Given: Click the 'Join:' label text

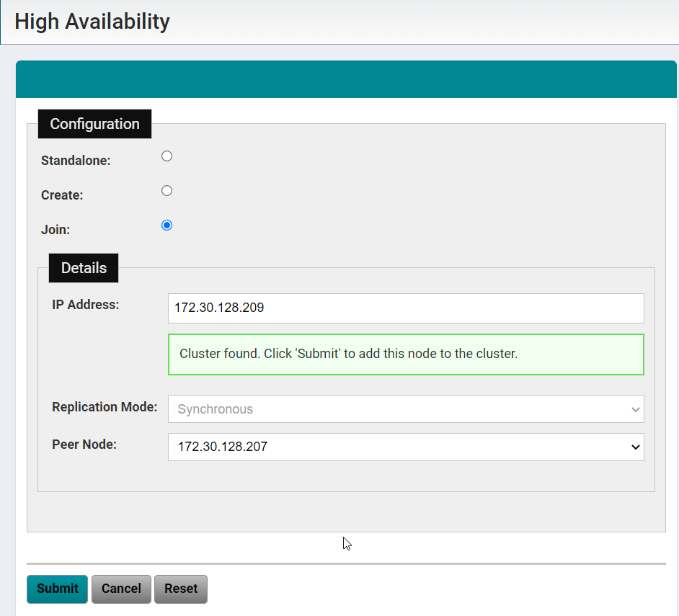Looking at the screenshot, I should [x=56, y=230].
